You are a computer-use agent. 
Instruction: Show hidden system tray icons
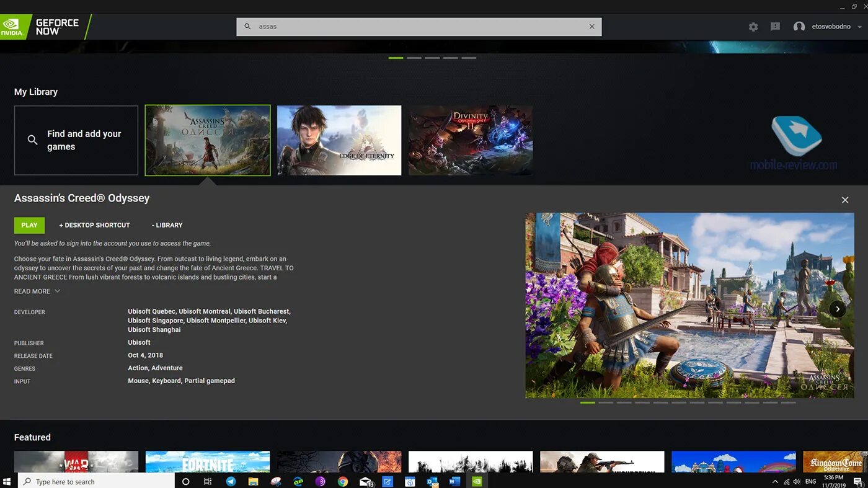[775, 482]
